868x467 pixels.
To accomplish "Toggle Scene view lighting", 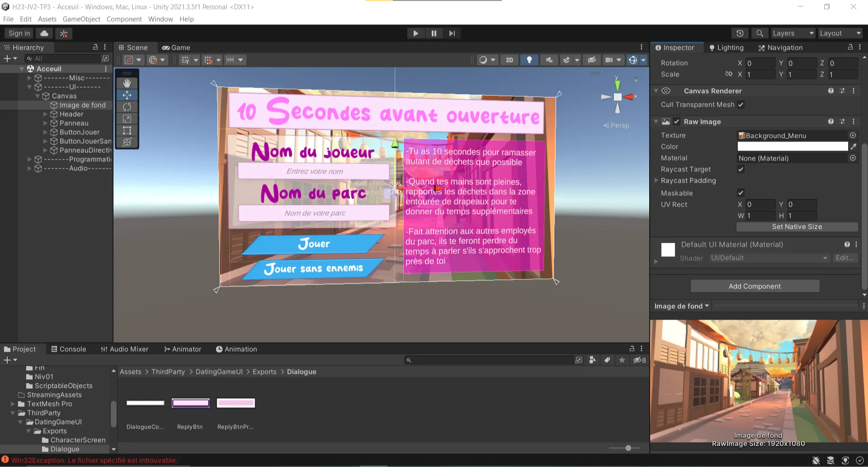I will pyautogui.click(x=529, y=59).
